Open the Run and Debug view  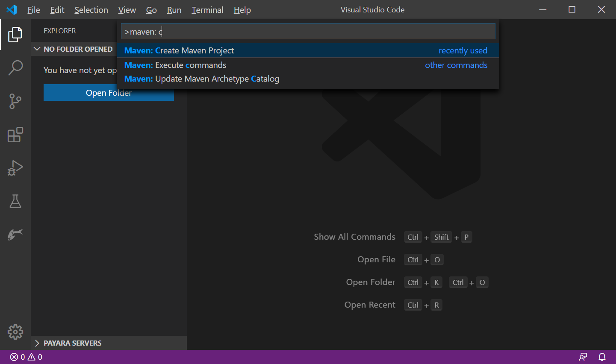(x=15, y=168)
